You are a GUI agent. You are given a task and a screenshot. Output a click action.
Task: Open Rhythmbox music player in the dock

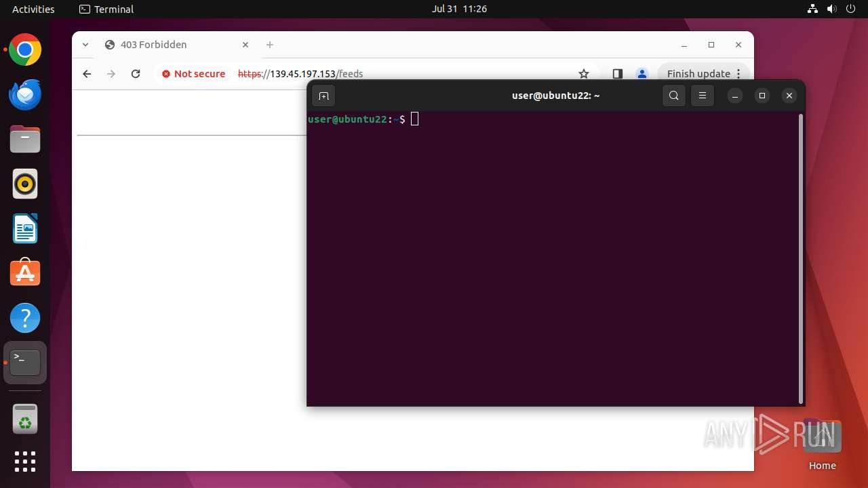click(25, 184)
